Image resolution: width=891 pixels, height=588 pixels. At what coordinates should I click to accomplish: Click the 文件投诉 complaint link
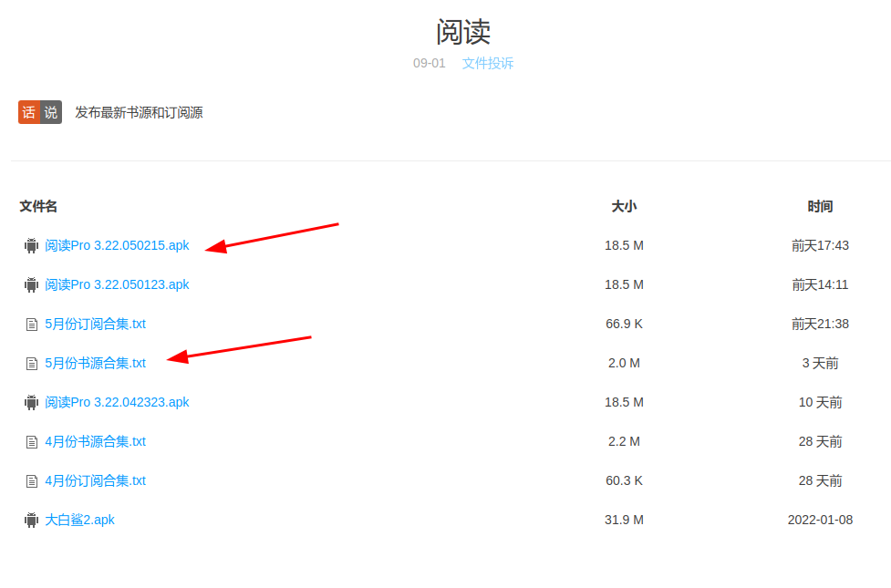(x=487, y=63)
